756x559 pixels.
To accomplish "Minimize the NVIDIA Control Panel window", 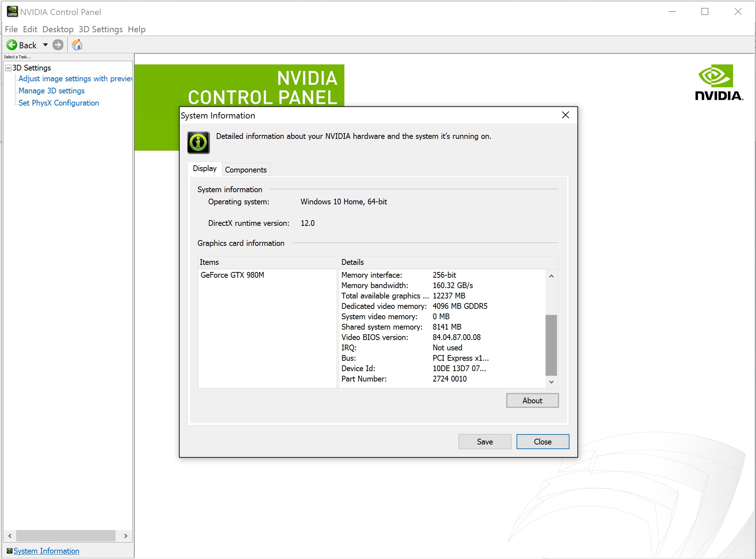I will coord(672,11).
